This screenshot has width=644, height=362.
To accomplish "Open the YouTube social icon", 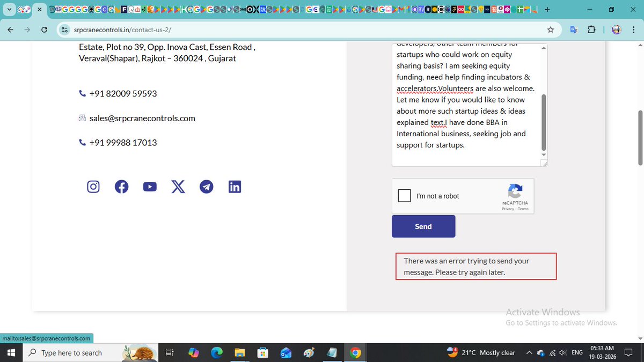I will point(150,187).
